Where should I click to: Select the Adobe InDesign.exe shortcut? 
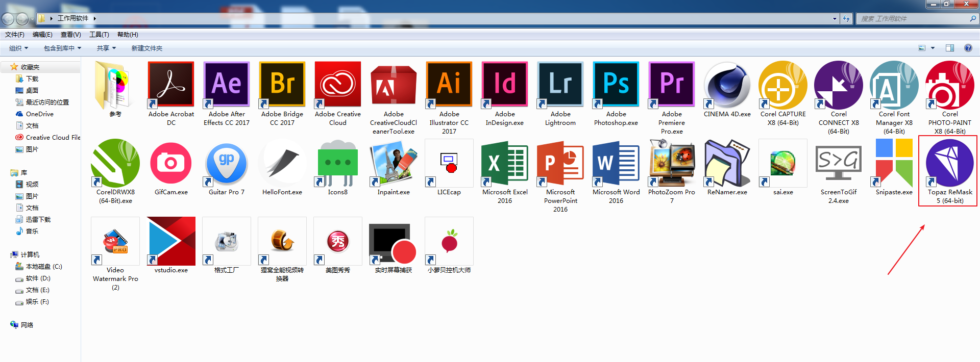[x=505, y=85]
